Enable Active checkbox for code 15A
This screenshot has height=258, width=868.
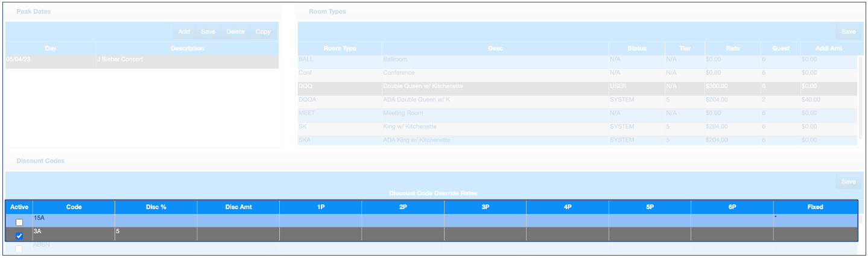[x=19, y=222]
